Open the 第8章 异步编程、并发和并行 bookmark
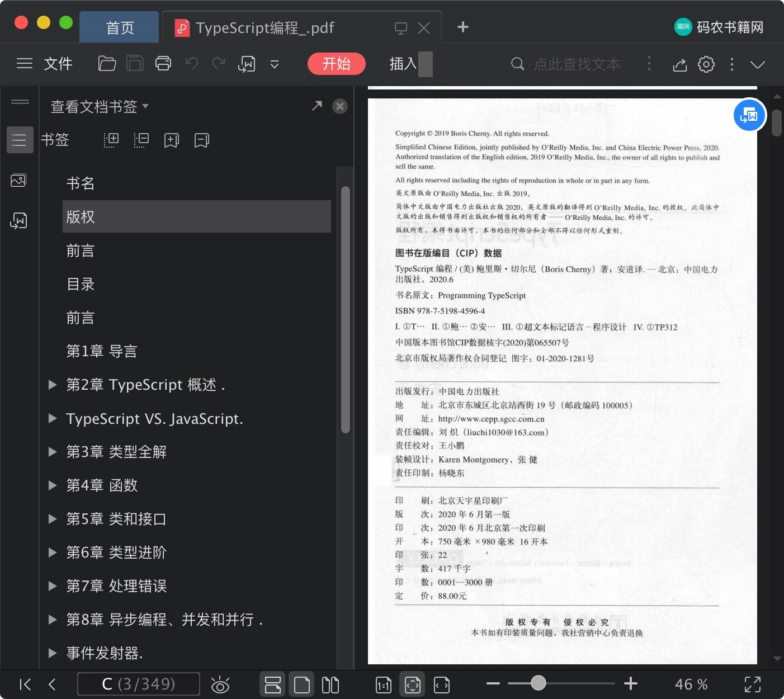 point(164,620)
